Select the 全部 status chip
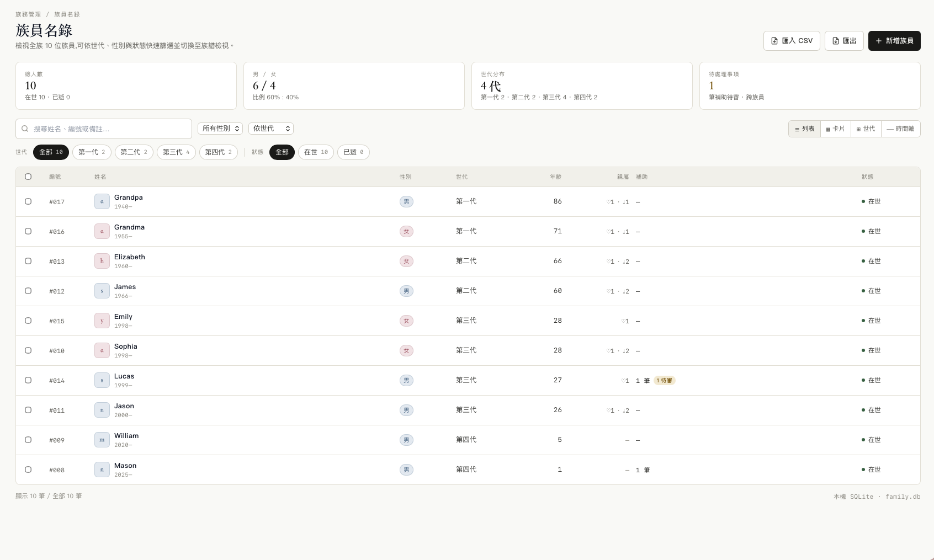The image size is (934, 560). [x=282, y=152]
